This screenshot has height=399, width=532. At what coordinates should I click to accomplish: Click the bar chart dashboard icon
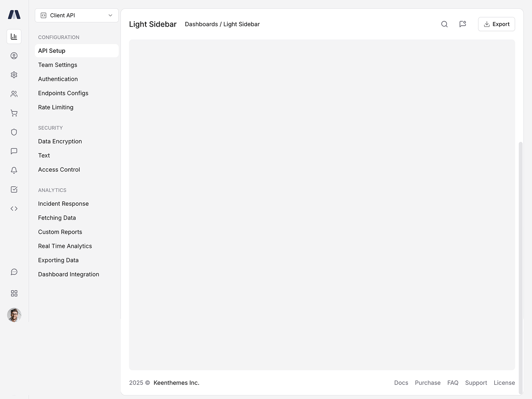click(14, 36)
